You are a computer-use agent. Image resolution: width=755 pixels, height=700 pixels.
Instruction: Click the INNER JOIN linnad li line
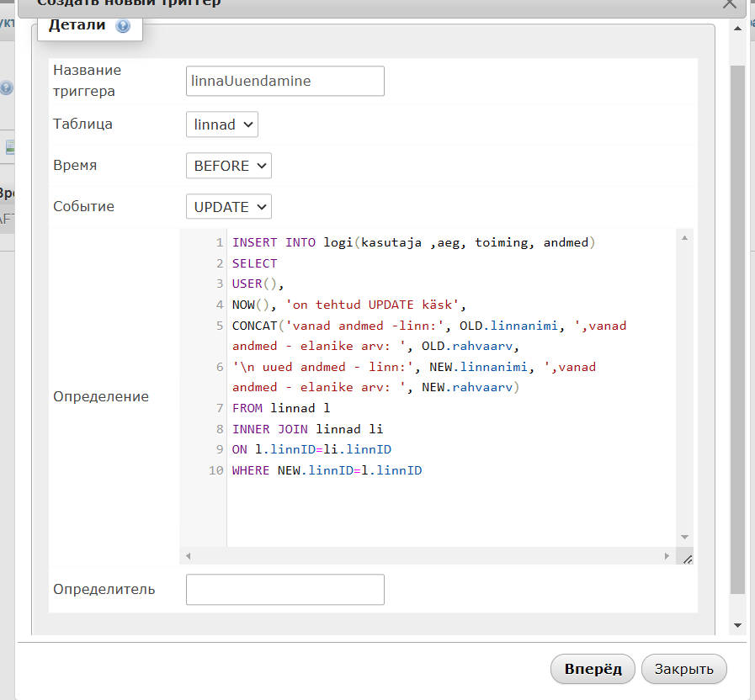308,429
